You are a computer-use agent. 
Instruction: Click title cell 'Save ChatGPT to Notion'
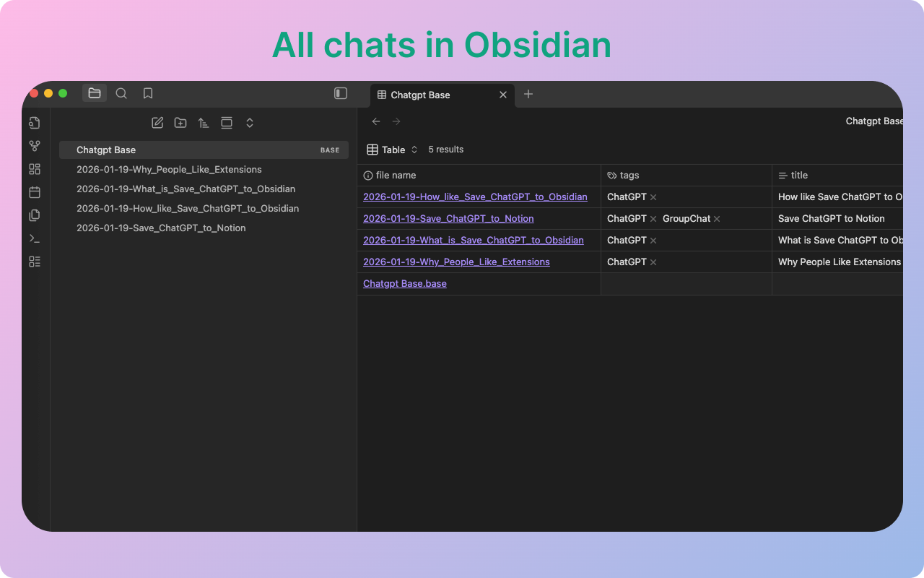pos(837,219)
